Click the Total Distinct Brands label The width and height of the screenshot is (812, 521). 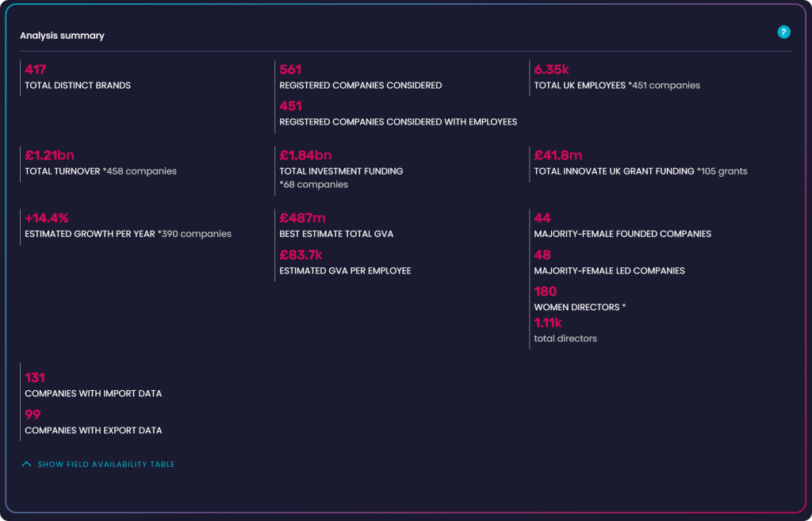(78, 86)
